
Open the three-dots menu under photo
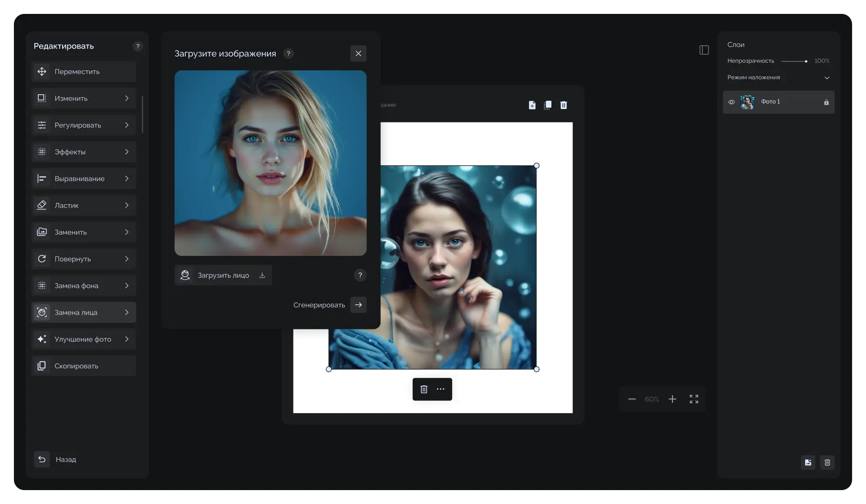440,389
